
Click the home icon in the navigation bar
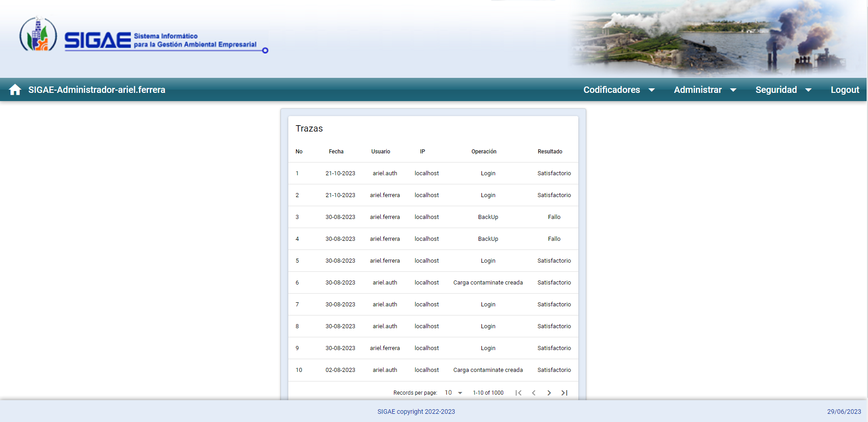15,90
